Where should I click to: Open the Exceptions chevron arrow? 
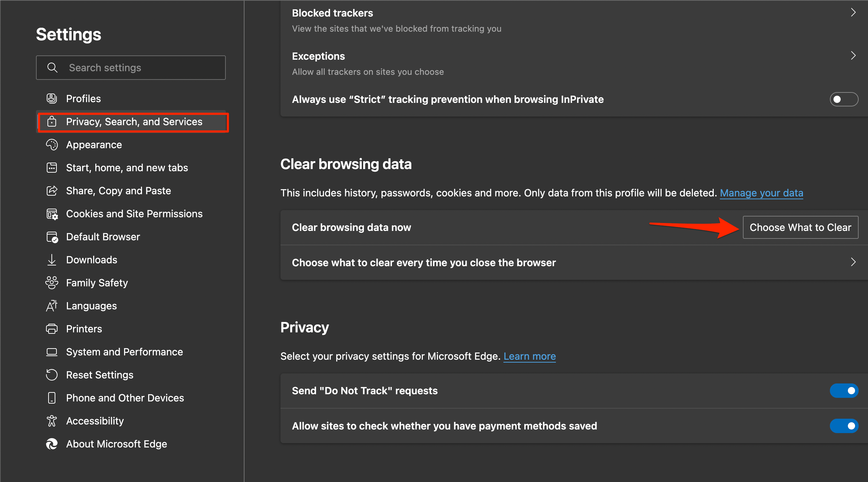click(853, 56)
